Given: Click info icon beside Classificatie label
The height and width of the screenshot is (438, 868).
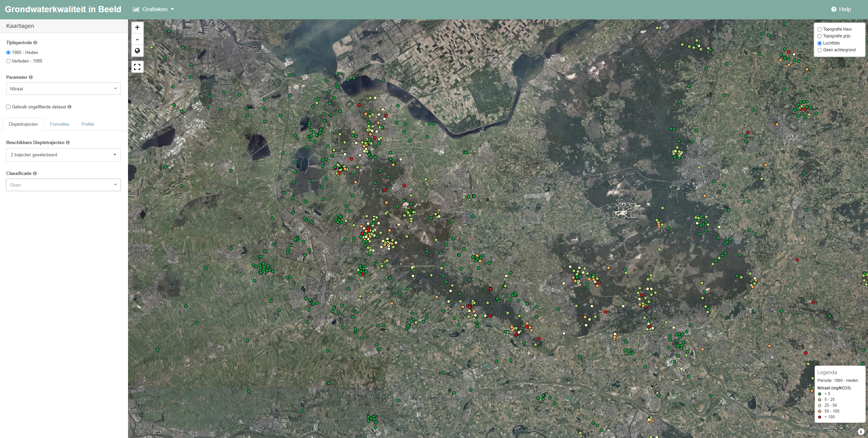Looking at the screenshot, I should 35,174.
